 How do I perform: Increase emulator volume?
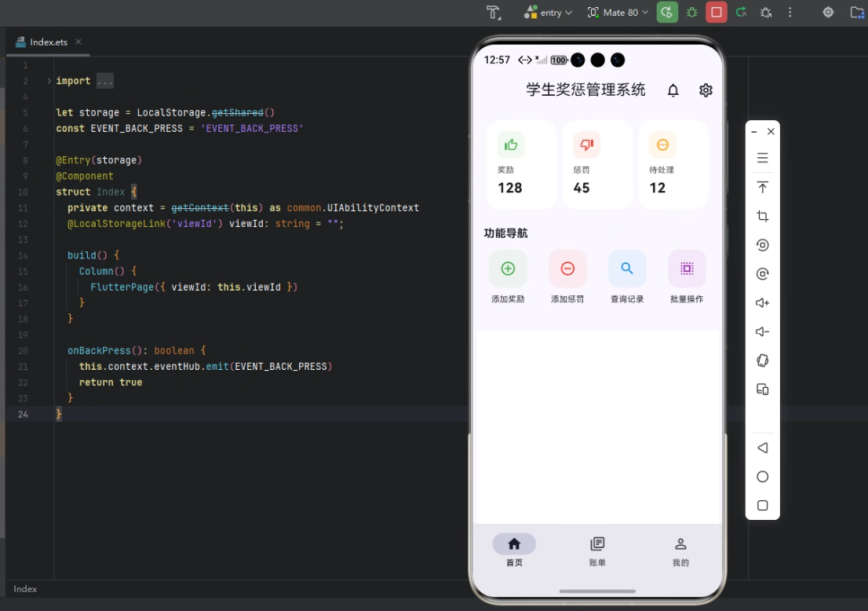click(762, 302)
